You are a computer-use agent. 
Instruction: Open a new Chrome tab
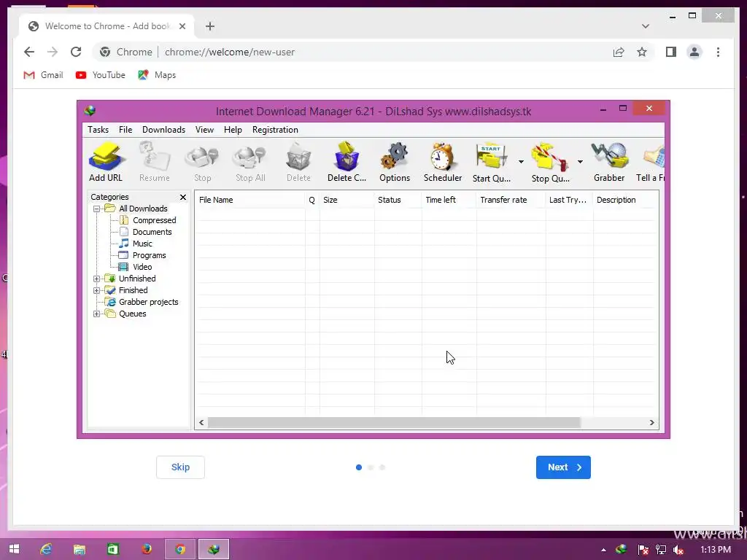(210, 26)
